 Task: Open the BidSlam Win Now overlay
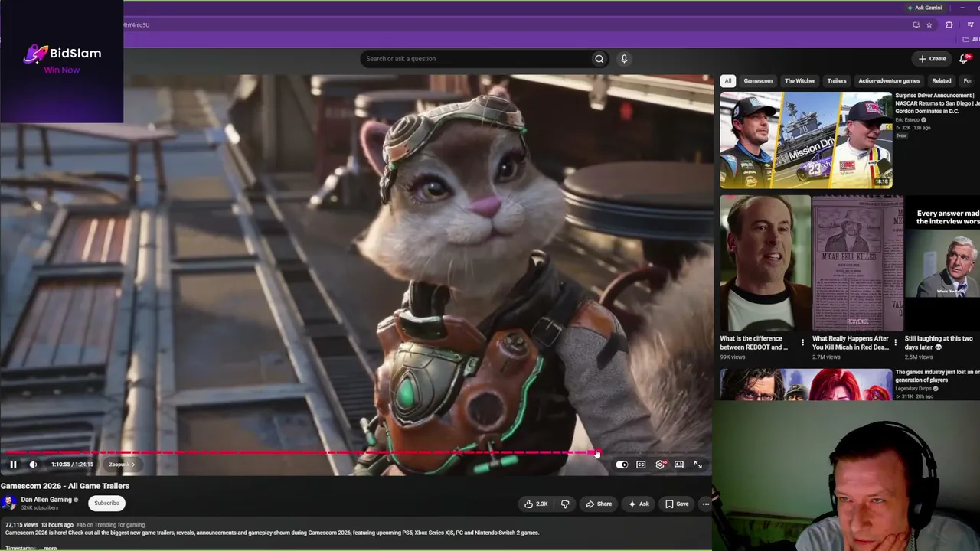(x=61, y=61)
